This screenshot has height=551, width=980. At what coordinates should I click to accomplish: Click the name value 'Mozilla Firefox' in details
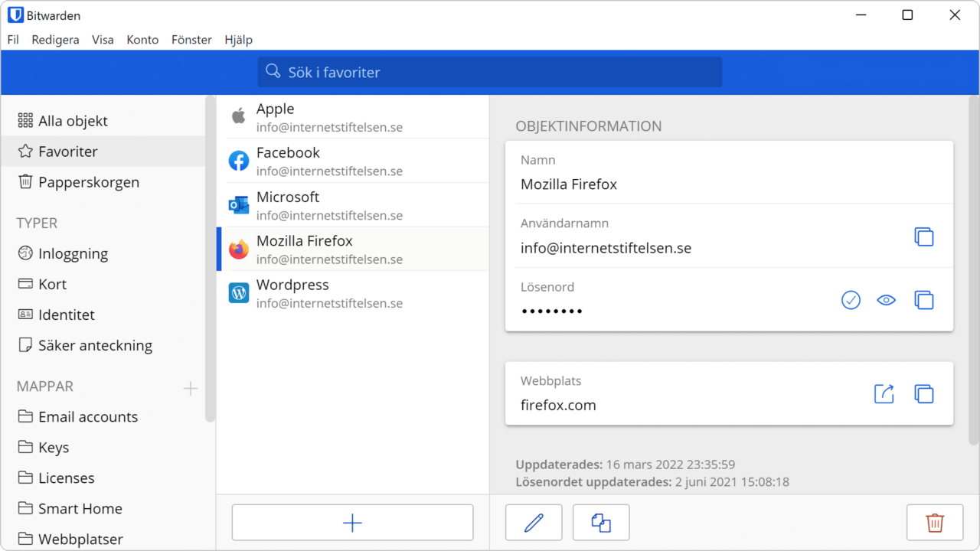pos(569,184)
